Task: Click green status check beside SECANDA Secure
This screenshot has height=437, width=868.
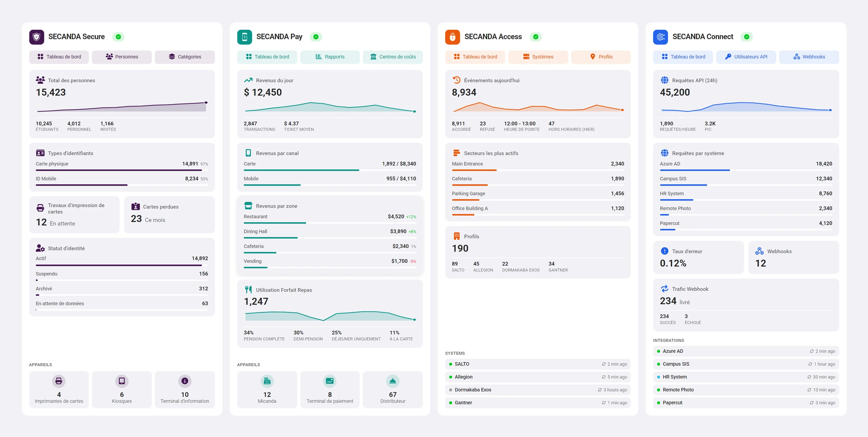Action: 118,37
